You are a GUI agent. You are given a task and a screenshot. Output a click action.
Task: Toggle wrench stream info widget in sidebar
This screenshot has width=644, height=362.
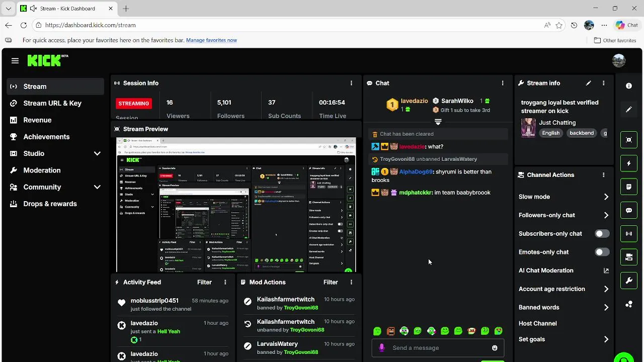(629, 281)
